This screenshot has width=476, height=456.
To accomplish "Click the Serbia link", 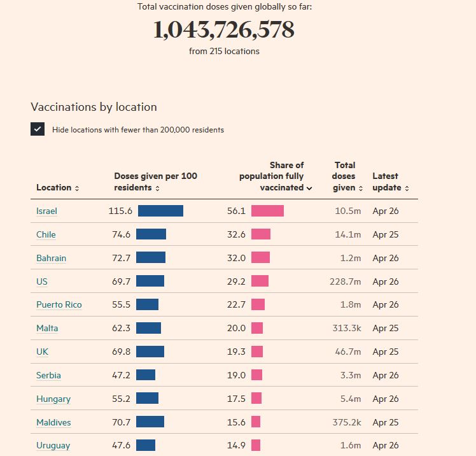I will tap(48, 376).
